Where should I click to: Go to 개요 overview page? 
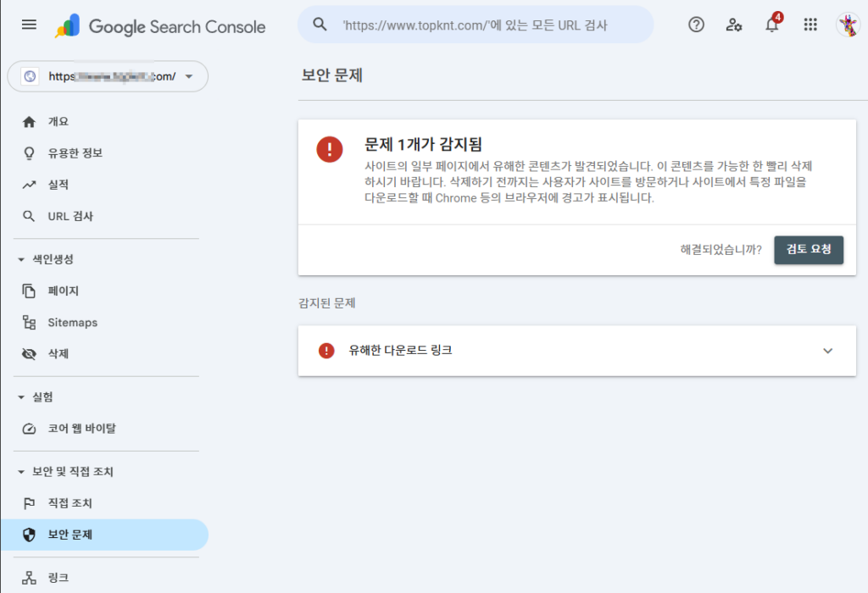point(58,122)
